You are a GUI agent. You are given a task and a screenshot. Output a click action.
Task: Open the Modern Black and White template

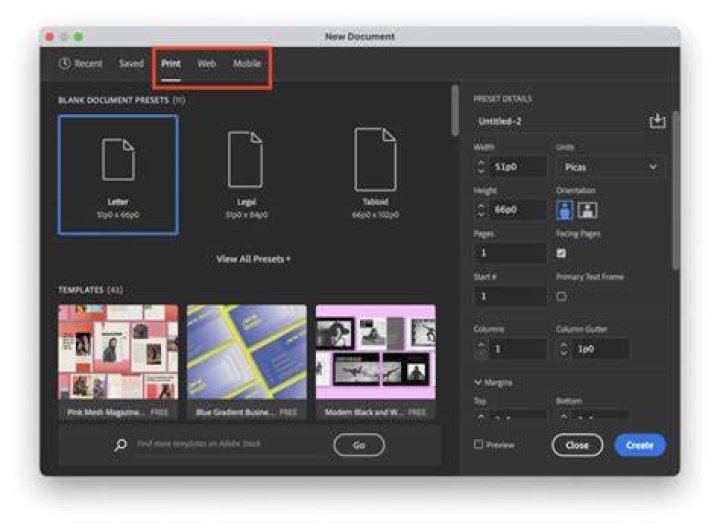tap(376, 361)
